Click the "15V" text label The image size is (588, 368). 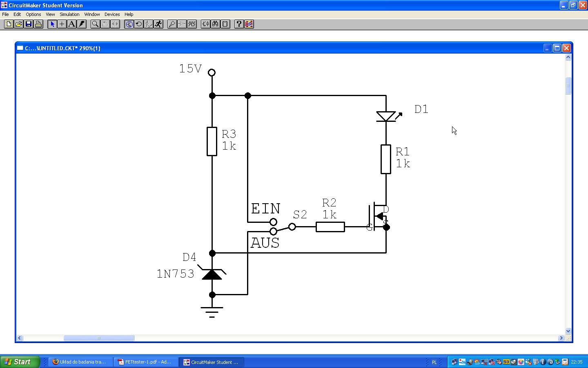190,68
